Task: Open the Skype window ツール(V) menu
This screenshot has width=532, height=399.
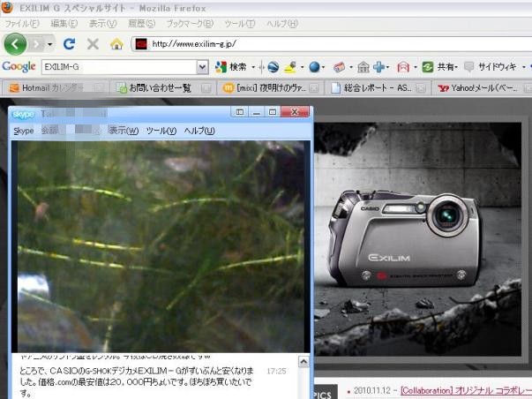Action: [x=161, y=131]
